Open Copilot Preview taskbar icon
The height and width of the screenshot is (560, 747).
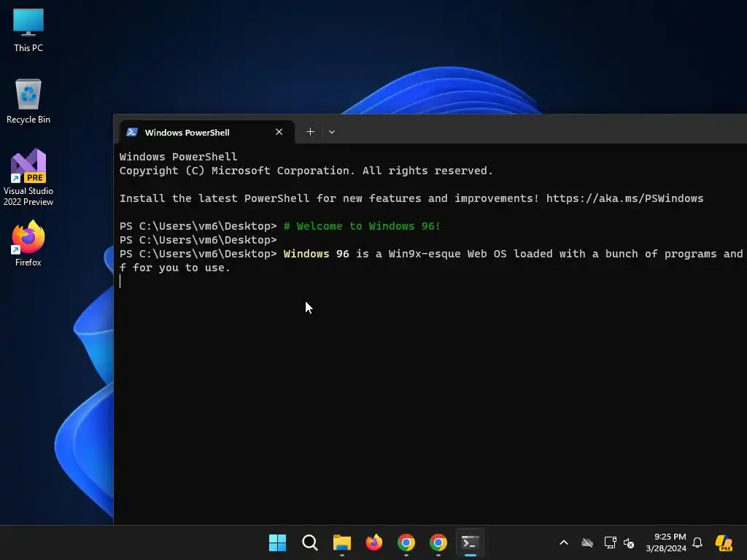[x=724, y=542]
